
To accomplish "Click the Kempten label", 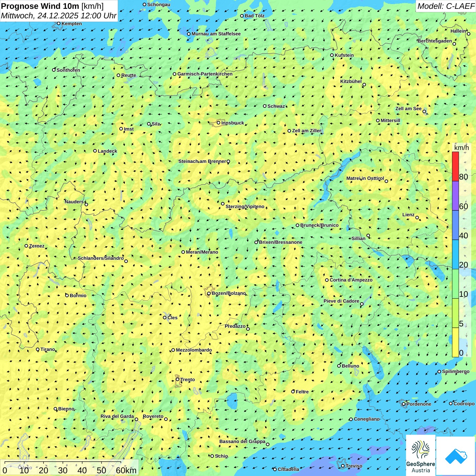I will pyautogui.click(x=71, y=23).
